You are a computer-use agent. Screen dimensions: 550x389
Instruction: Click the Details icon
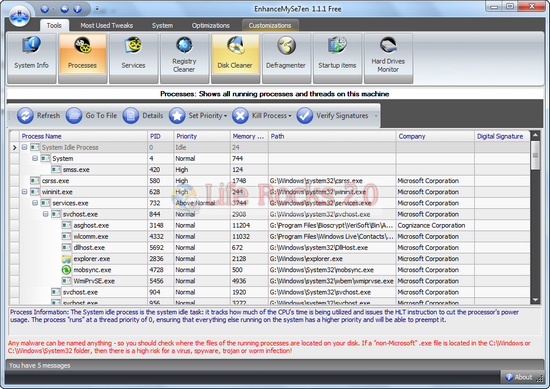[x=131, y=115]
